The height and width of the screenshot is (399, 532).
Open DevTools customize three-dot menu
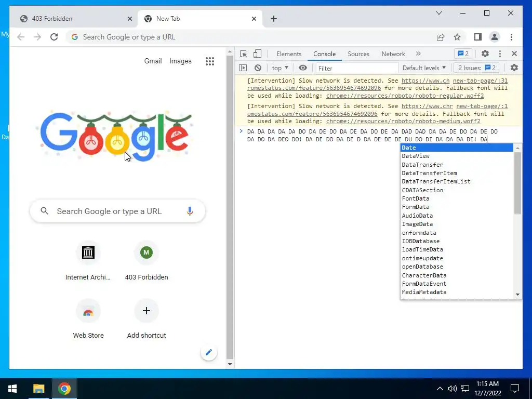pyautogui.click(x=500, y=54)
